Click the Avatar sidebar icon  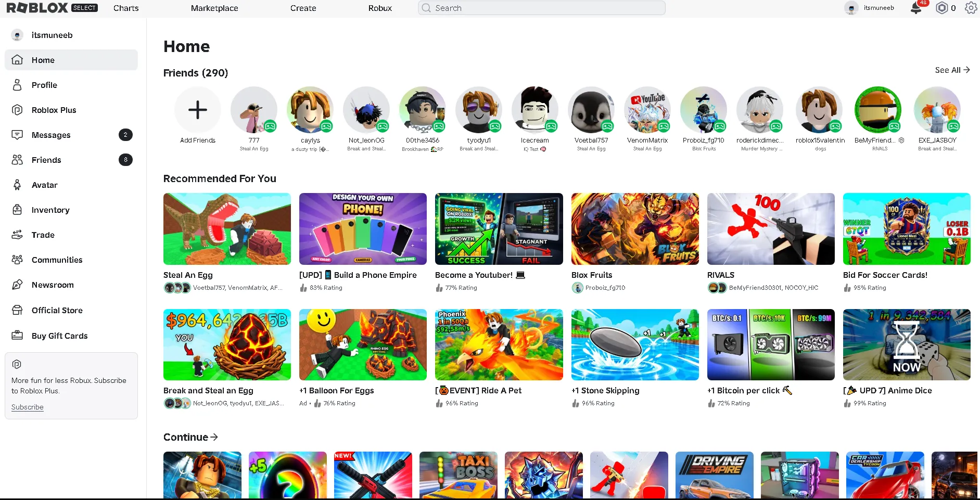click(x=17, y=185)
